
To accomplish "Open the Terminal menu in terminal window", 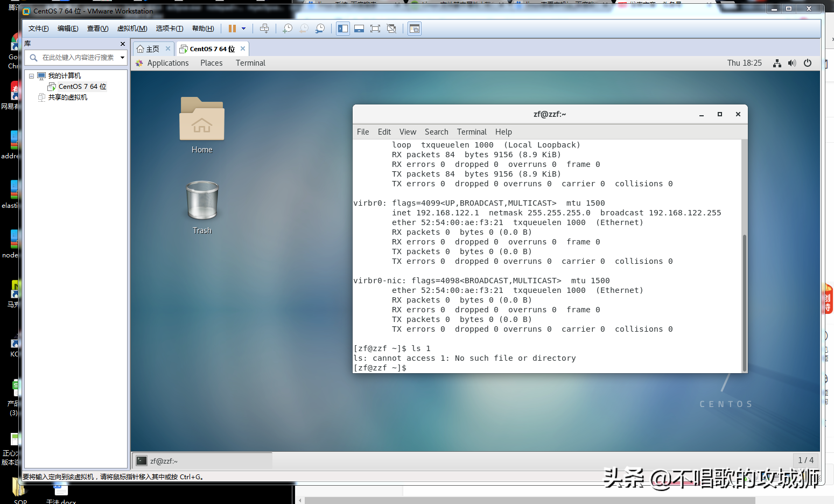I will pos(472,132).
